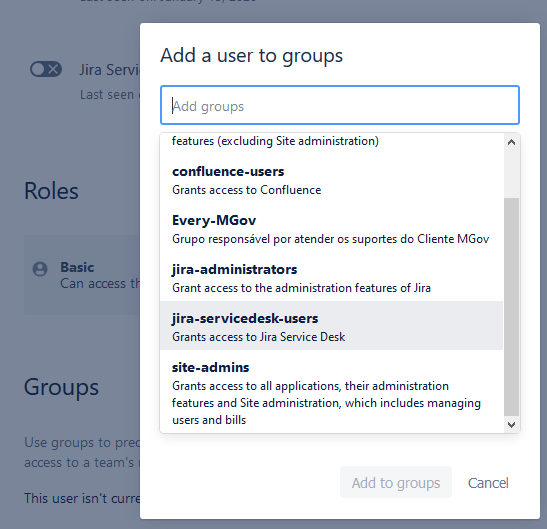Image resolution: width=547 pixels, height=529 pixels.
Task: Select the site-admins group option
Action: [331, 392]
